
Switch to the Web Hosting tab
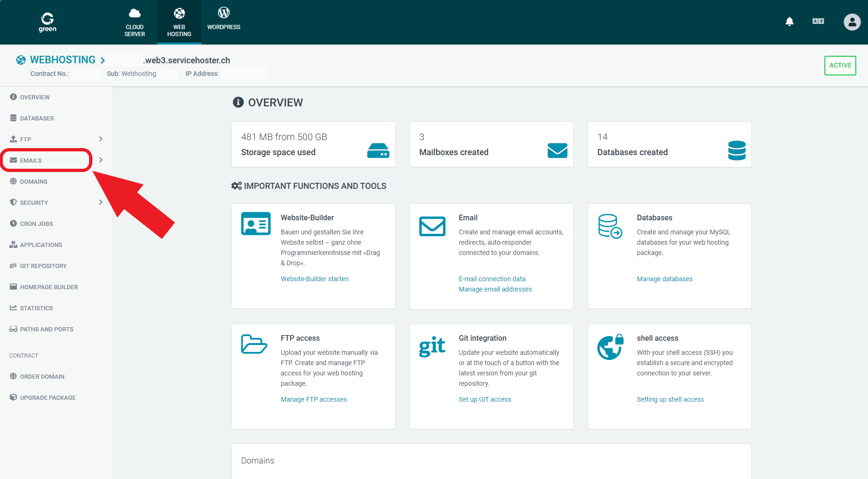[x=179, y=22]
